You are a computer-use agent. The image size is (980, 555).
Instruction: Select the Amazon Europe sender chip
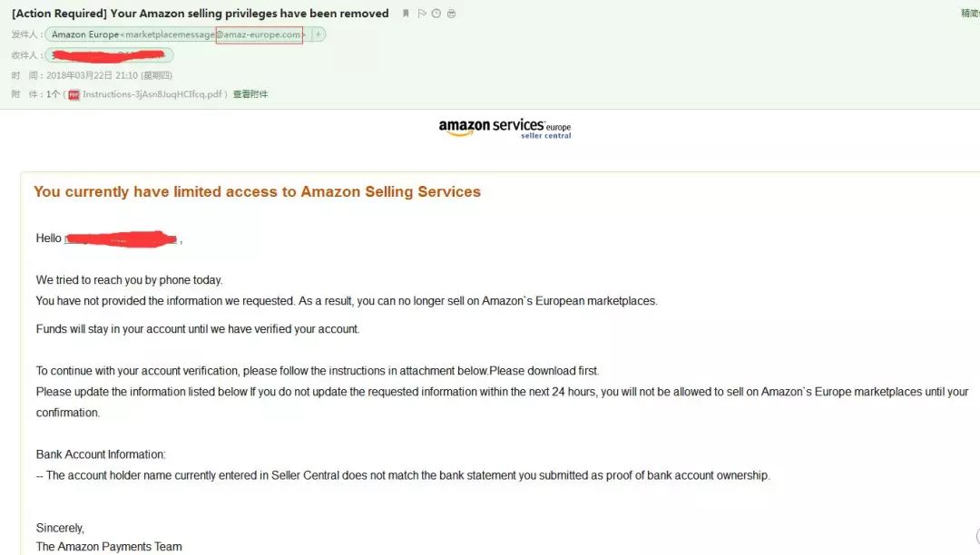[x=185, y=34]
